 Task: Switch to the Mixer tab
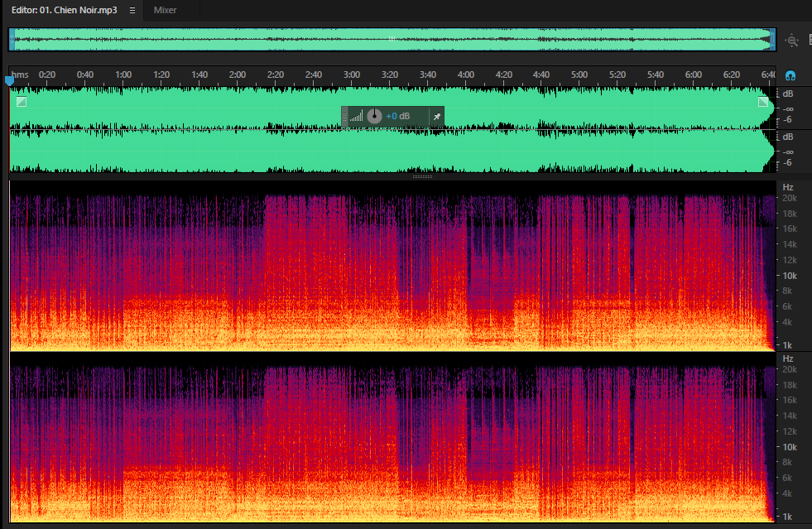click(x=165, y=11)
